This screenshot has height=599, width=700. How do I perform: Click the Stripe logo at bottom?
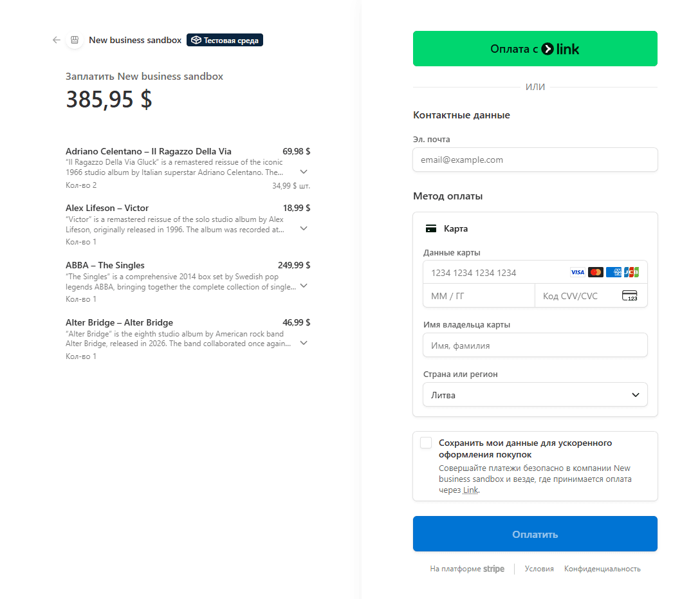click(x=493, y=569)
